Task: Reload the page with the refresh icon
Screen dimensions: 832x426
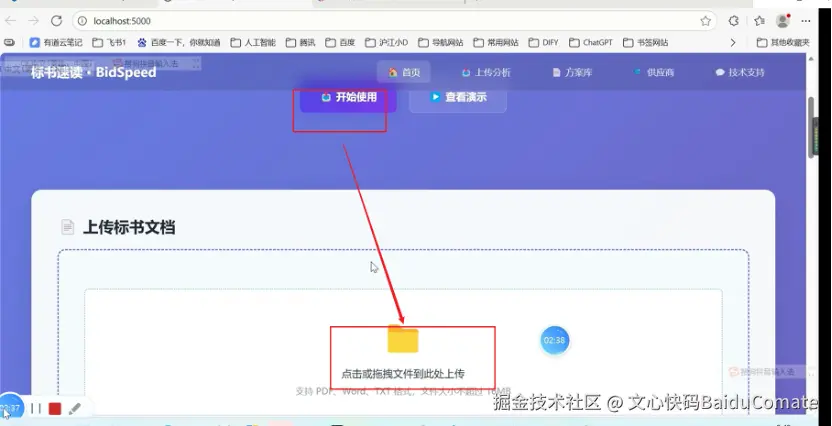Action: click(56, 21)
